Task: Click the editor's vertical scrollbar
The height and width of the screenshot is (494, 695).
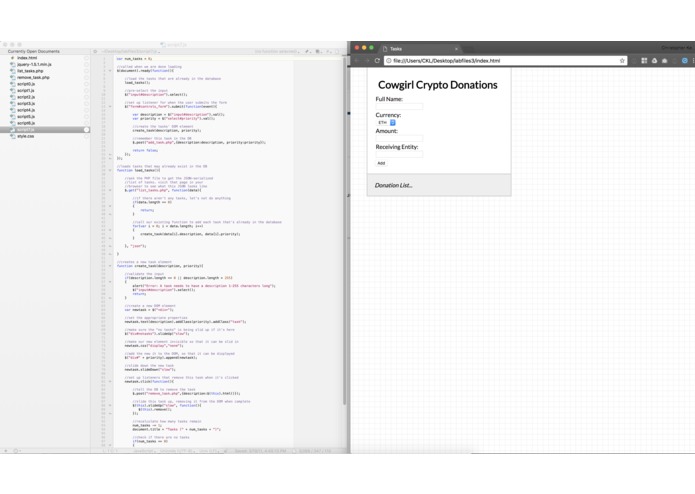Action: click(x=344, y=230)
